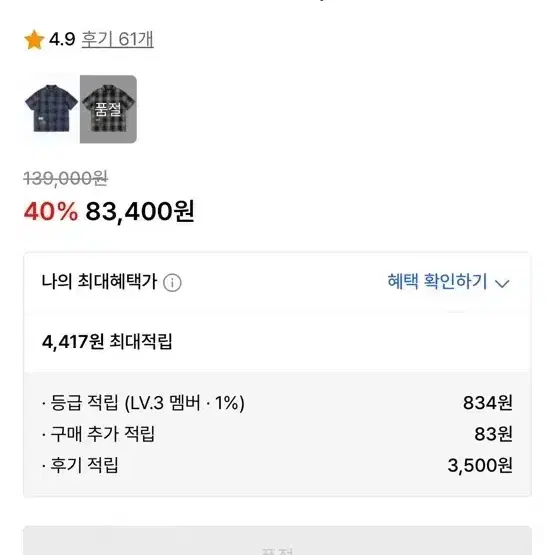
Task: Open the 혜택 확인하기 benefits dropdown
Action: pos(448,282)
